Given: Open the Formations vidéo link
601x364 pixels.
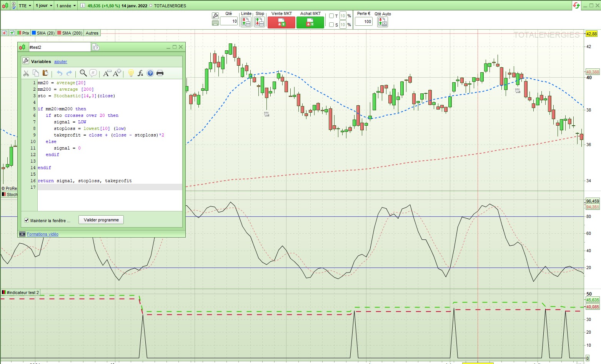Looking at the screenshot, I should pyautogui.click(x=43, y=234).
